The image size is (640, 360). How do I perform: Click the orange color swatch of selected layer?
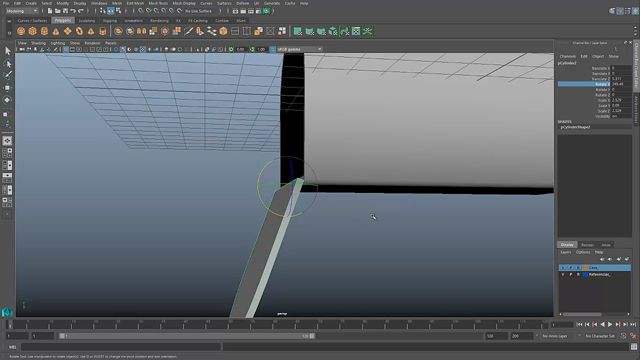(x=586, y=268)
